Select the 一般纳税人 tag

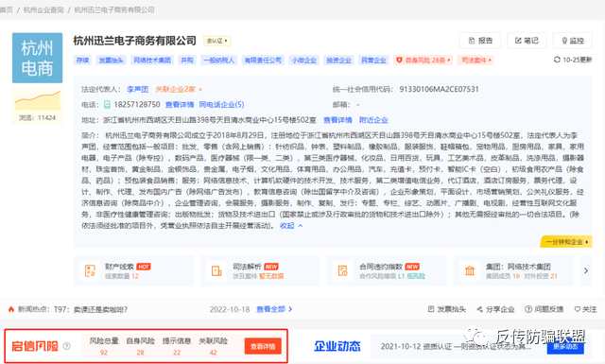coord(218,61)
